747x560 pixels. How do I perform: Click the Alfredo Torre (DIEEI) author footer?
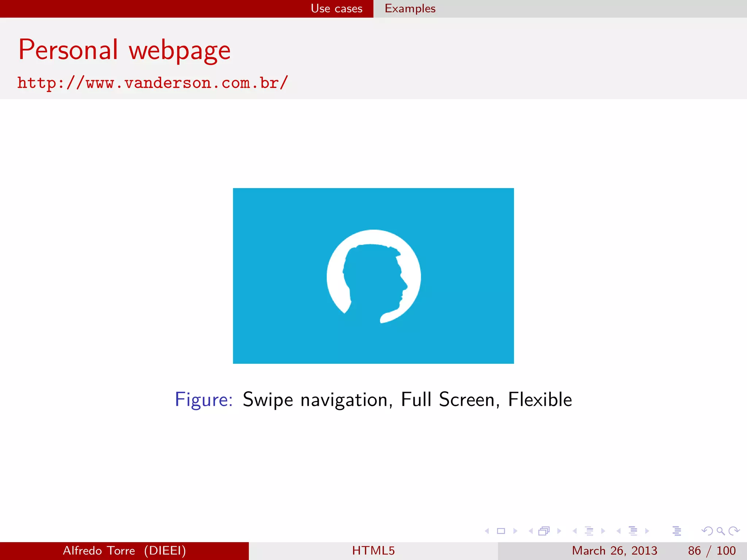[x=124, y=551]
